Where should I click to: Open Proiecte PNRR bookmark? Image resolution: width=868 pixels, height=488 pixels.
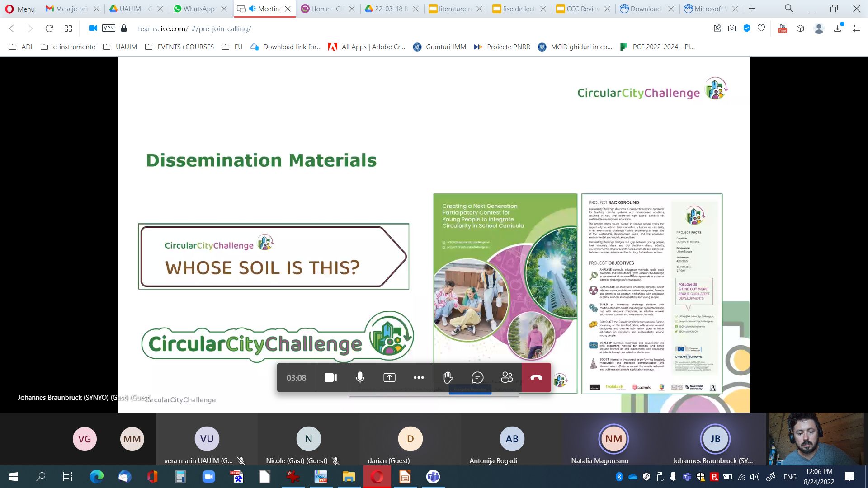pos(502,47)
